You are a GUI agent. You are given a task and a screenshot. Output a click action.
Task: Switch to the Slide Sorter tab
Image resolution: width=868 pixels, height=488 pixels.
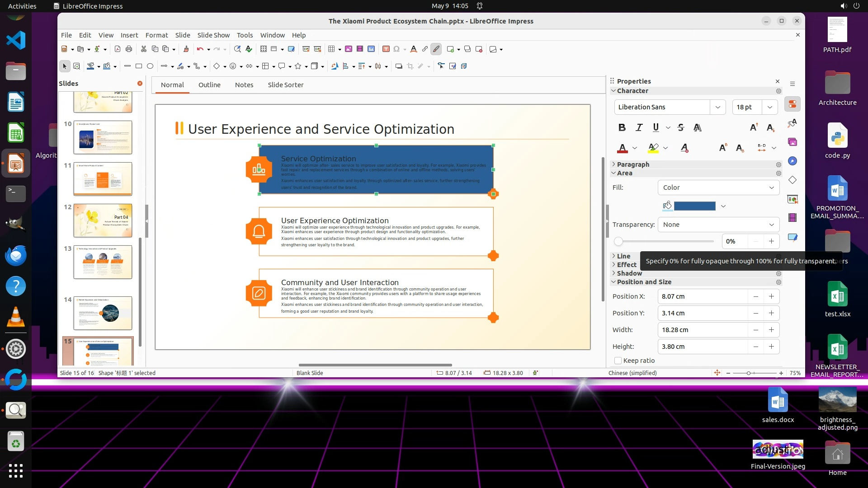click(x=285, y=85)
